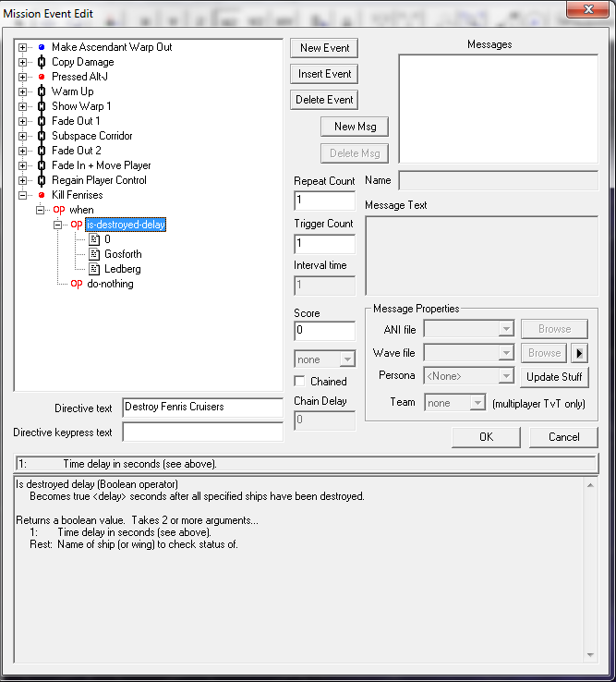
Task: Expand the Copy Damage event
Action: 22,62
